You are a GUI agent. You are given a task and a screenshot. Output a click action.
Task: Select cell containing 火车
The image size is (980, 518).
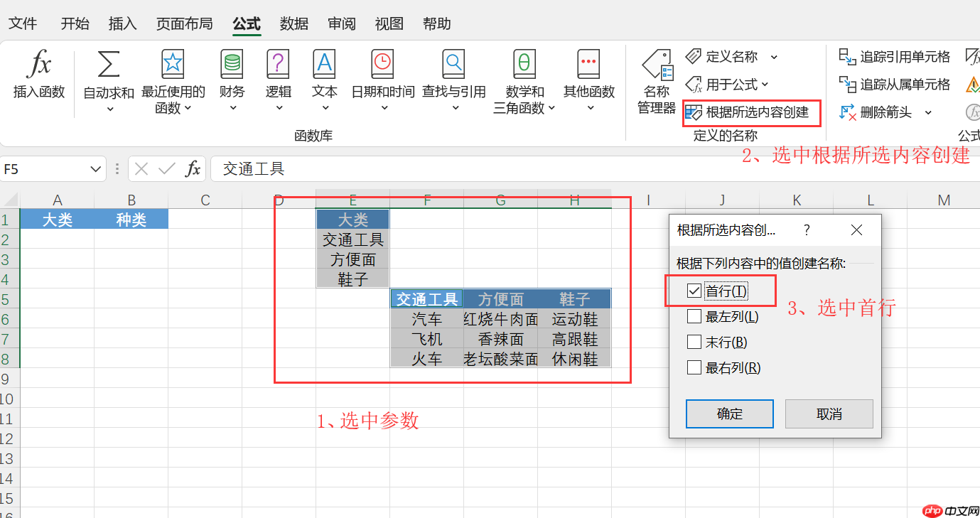[x=427, y=359]
